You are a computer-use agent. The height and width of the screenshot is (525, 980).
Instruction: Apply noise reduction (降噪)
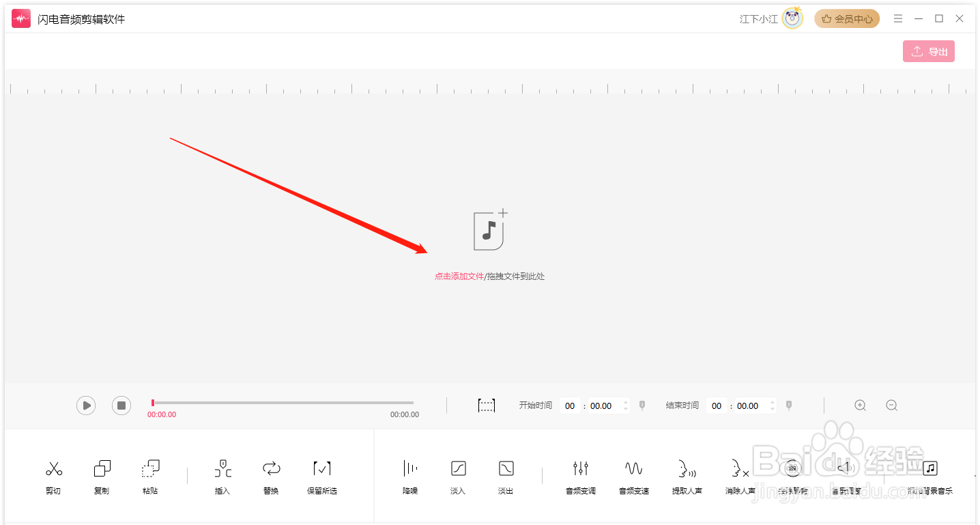tap(410, 469)
